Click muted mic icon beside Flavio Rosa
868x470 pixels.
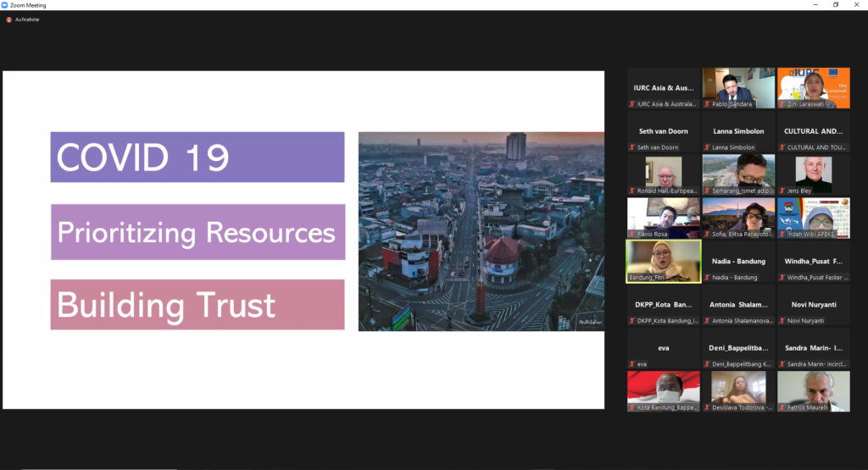click(632, 235)
